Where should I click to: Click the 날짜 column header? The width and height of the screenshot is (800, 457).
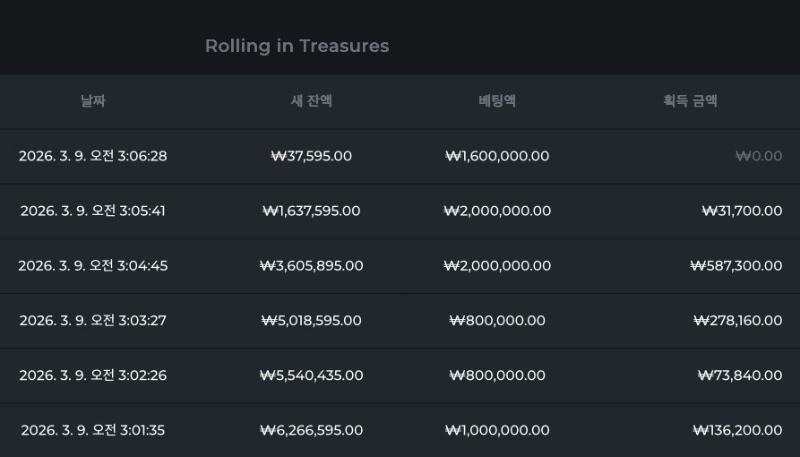(x=93, y=101)
